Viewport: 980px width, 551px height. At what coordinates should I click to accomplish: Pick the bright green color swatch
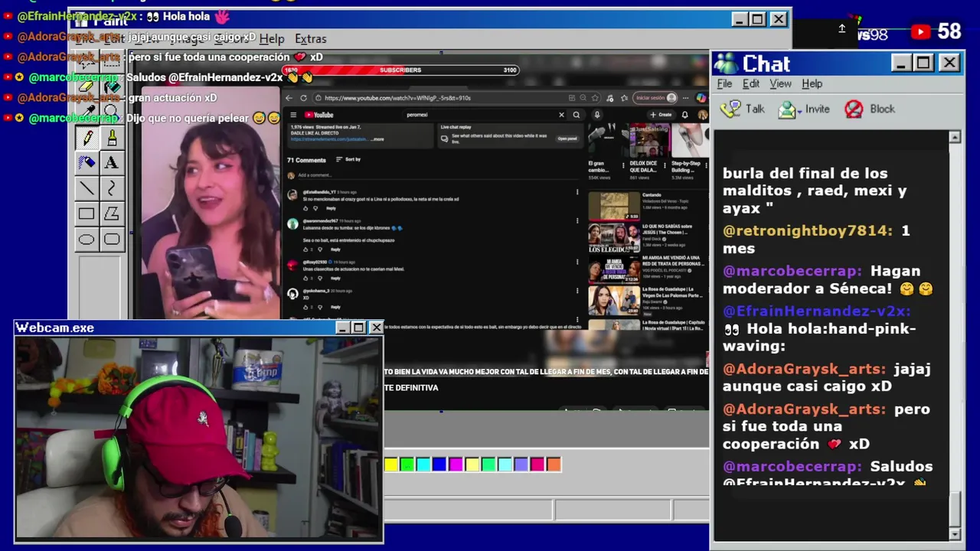407,465
